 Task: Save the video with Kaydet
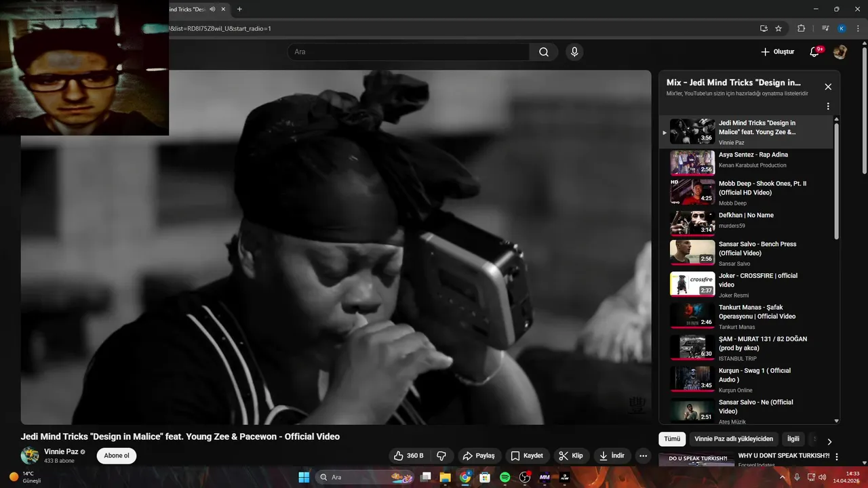(x=527, y=456)
